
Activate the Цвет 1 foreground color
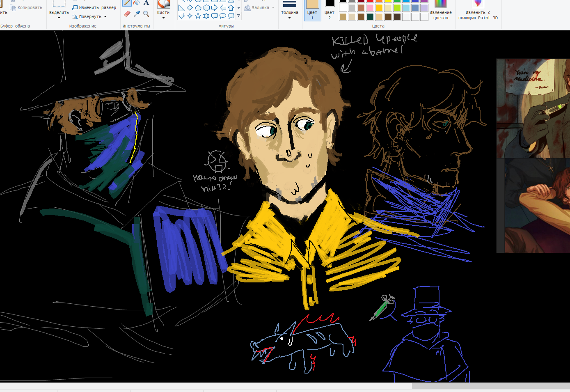pos(312,10)
